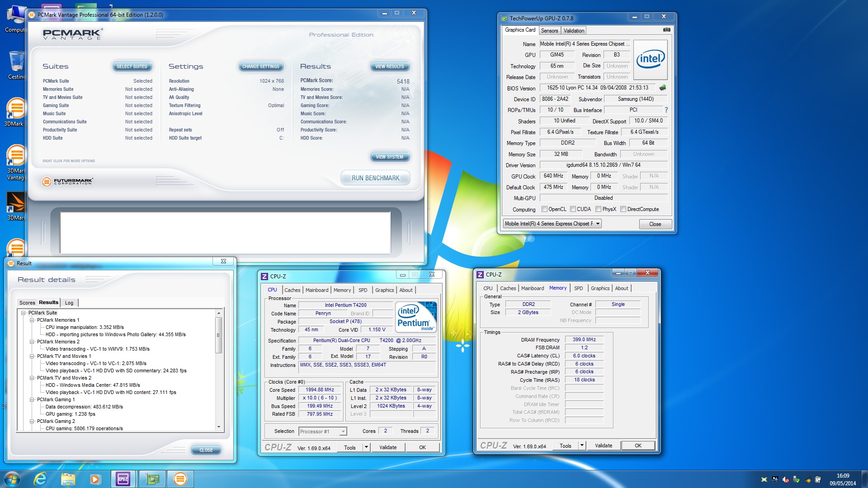Open the SPD tab in CPU-Z Memory window

pyautogui.click(x=578, y=288)
